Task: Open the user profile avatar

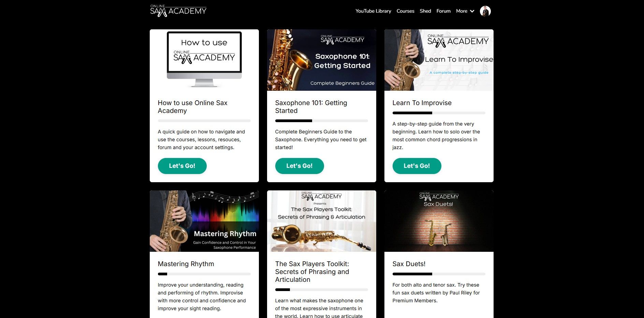Action: tap(485, 11)
